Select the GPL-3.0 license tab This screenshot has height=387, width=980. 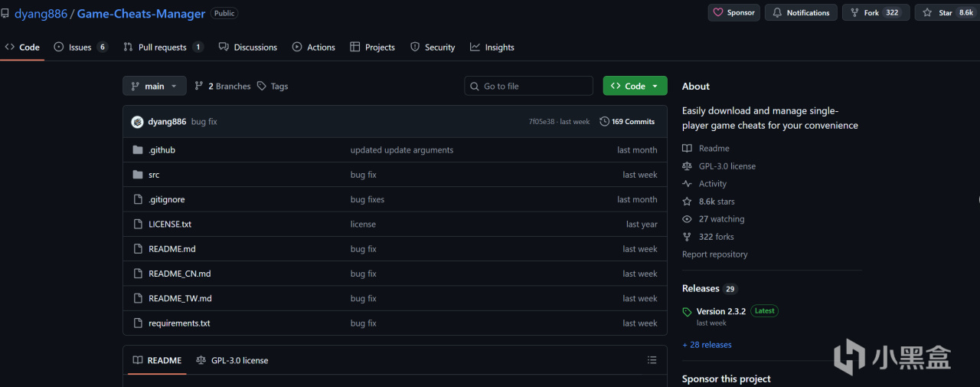(232, 360)
